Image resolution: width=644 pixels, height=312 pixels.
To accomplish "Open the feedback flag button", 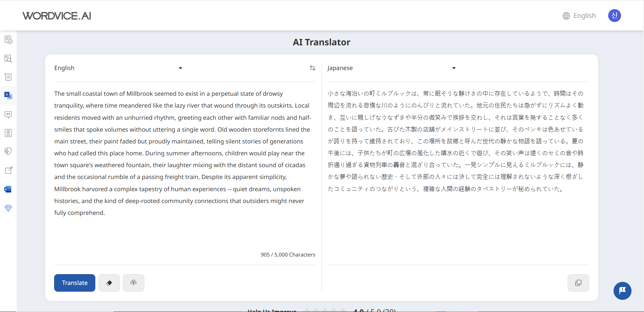I will (x=622, y=291).
